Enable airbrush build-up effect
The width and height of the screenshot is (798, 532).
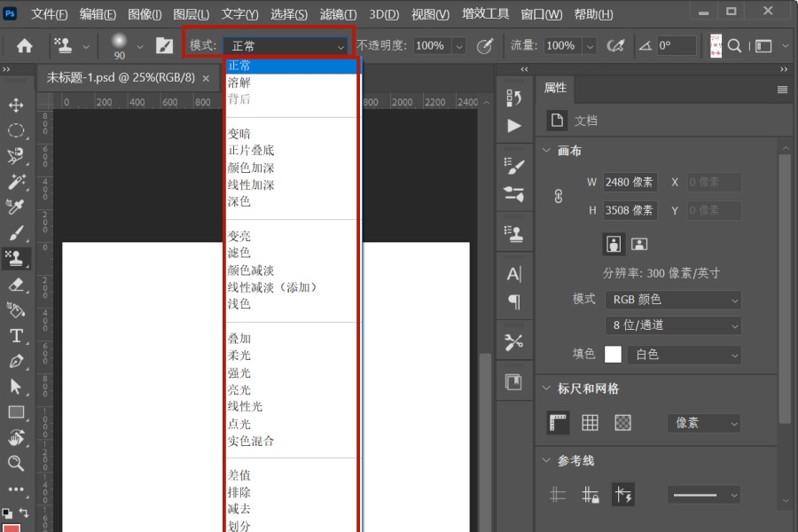616,46
